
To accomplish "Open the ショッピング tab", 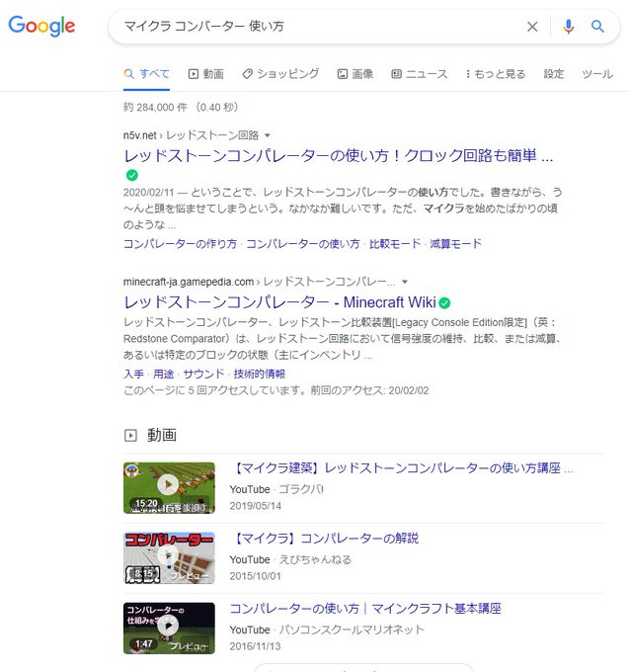I will coord(280,74).
